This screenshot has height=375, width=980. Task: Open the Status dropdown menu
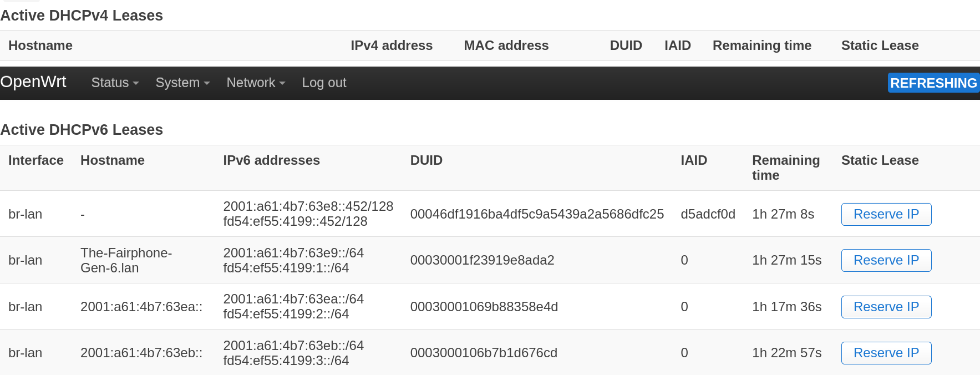115,83
